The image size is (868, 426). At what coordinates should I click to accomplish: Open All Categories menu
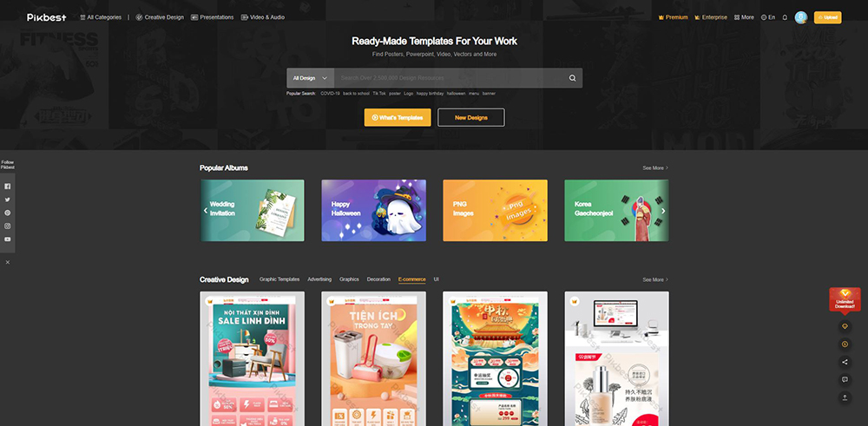point(101,17)
